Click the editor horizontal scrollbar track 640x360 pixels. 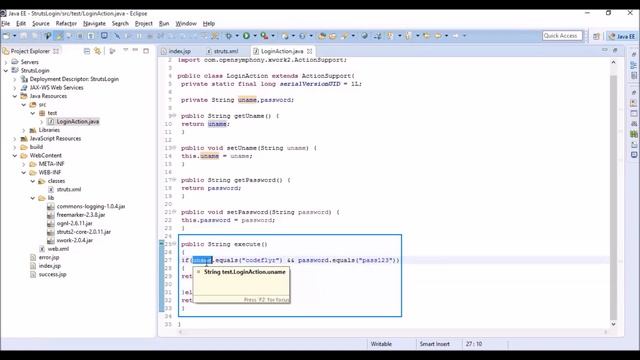pyautogui.click(x=392, y=332)
